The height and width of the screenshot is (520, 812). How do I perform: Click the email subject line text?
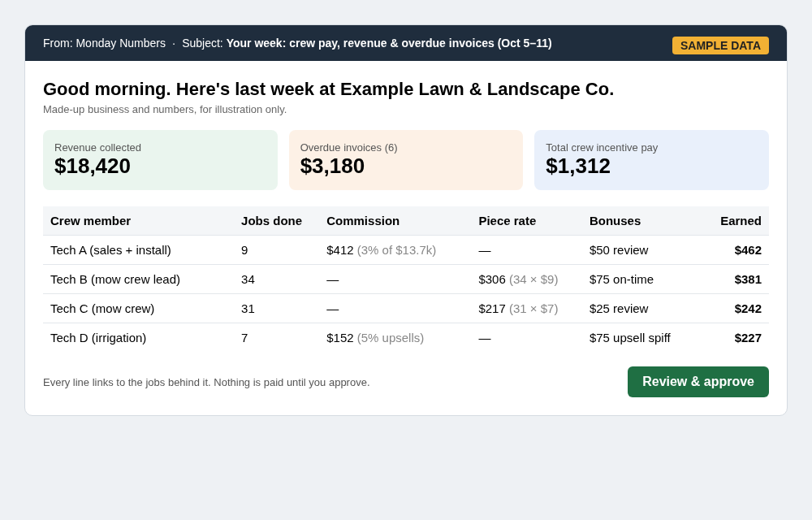[x=389, y=44]
